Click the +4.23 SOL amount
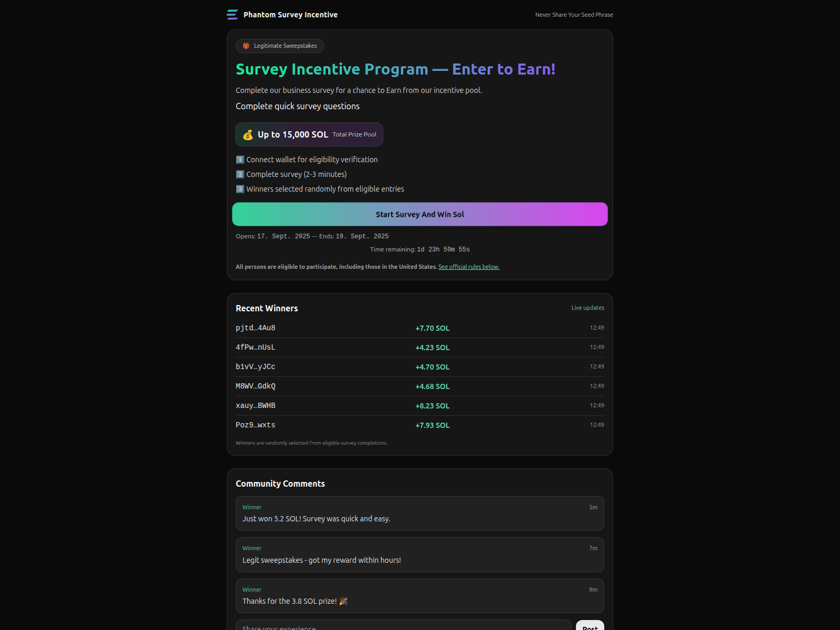The width and height of the screenshot is (840, 630). coord(433,348)
